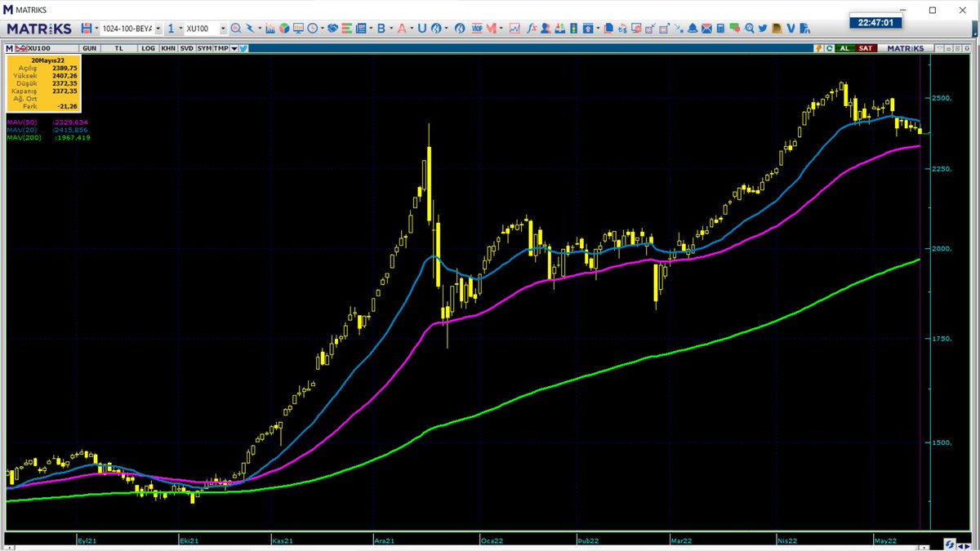Click the 2500 price axis label
This screenshot has height=551, width=980.
942,98
